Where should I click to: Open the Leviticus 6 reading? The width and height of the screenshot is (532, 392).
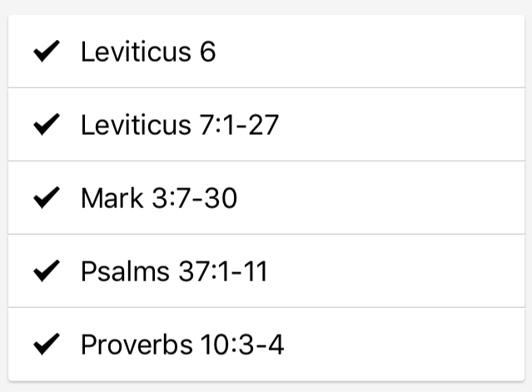[148, 52]
